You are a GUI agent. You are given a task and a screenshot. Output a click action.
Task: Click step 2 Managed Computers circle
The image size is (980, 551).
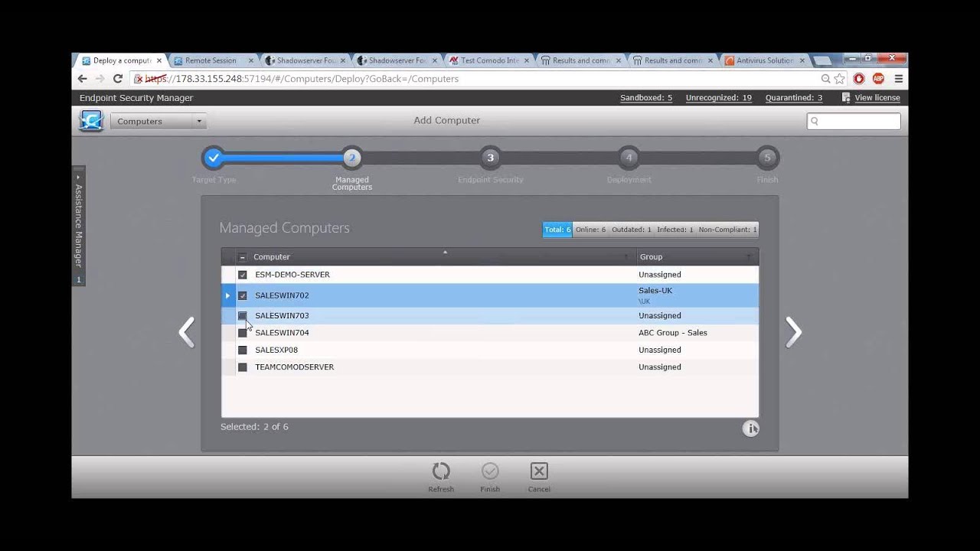tap(352, 158)
